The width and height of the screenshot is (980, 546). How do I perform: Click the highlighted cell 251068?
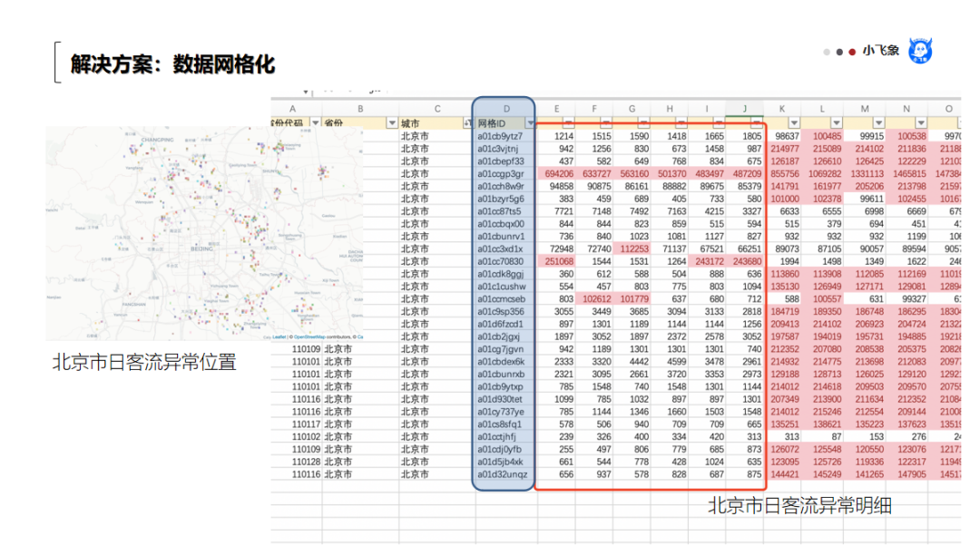pos(556,261)
